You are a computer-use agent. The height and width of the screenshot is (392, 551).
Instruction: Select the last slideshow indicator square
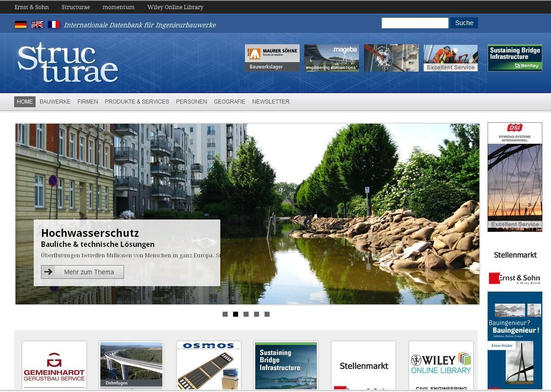[x=267, y=314]
